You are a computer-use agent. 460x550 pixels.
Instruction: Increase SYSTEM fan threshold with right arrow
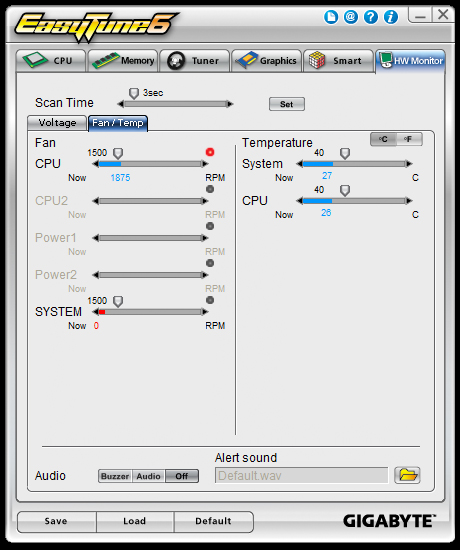pos(205,312)
